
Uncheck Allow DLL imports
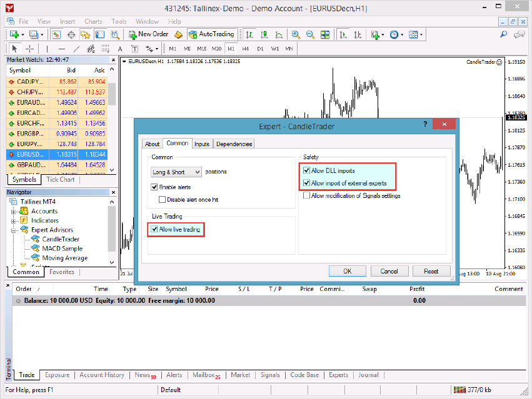tap(307, 170)
